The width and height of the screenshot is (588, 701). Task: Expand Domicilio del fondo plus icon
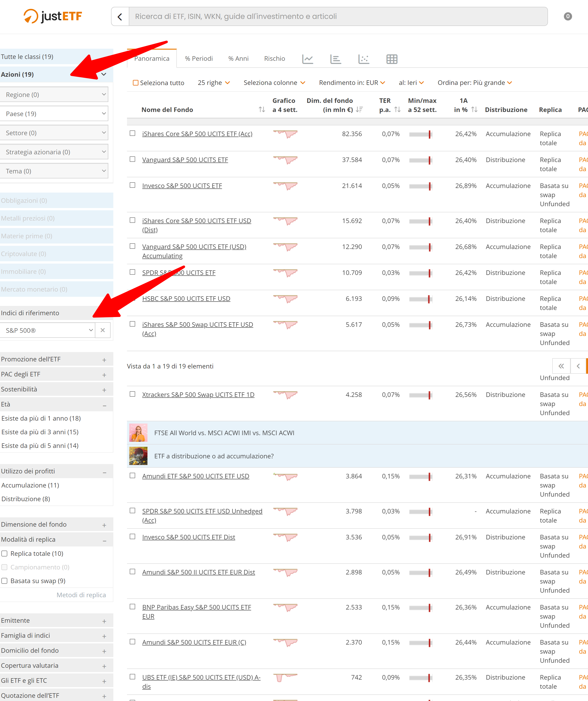(x=104, y=651)
